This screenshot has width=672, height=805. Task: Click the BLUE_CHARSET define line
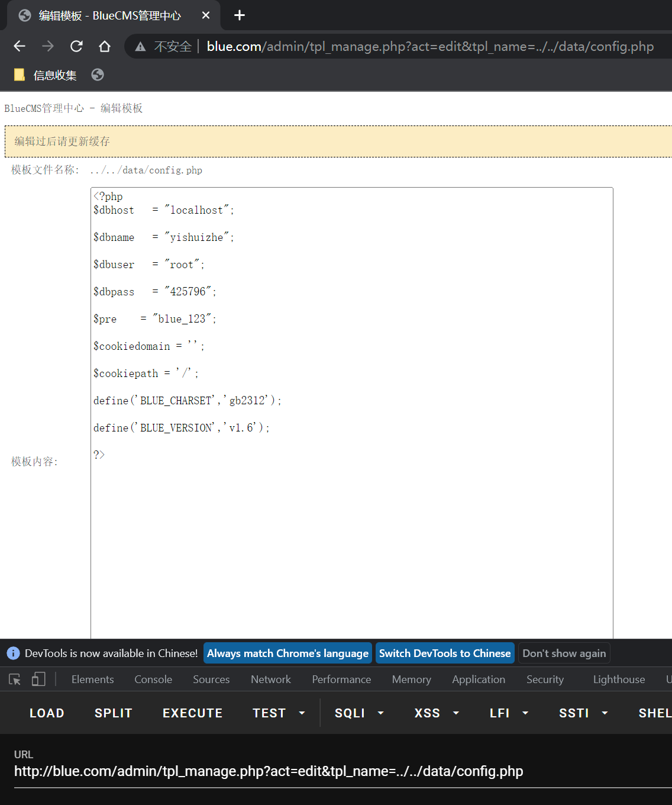[188, 401]
